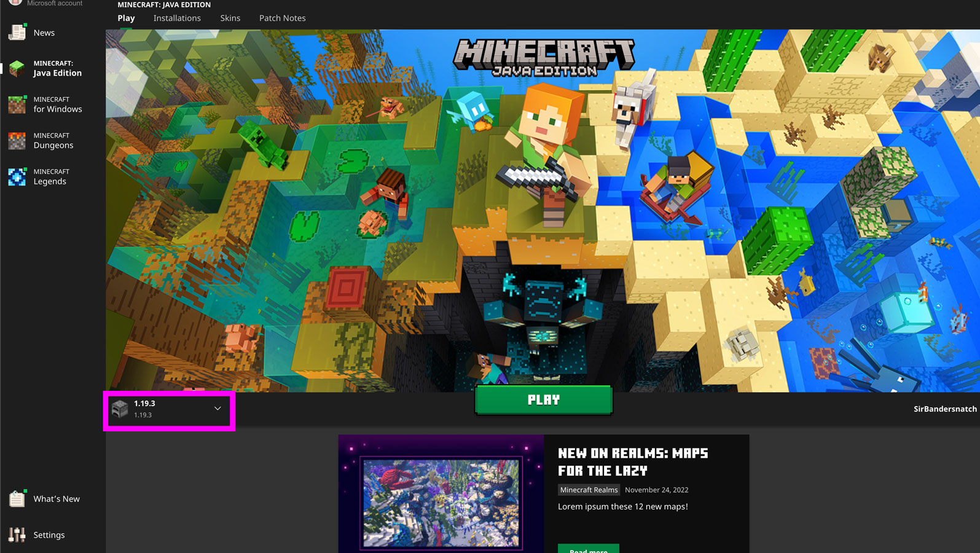Image resolution: width=980 pixels, height=553 pixels.
Task: Click the 'Lorem ipsum these 12 new maps!' text
Action: tap(623, 507)
